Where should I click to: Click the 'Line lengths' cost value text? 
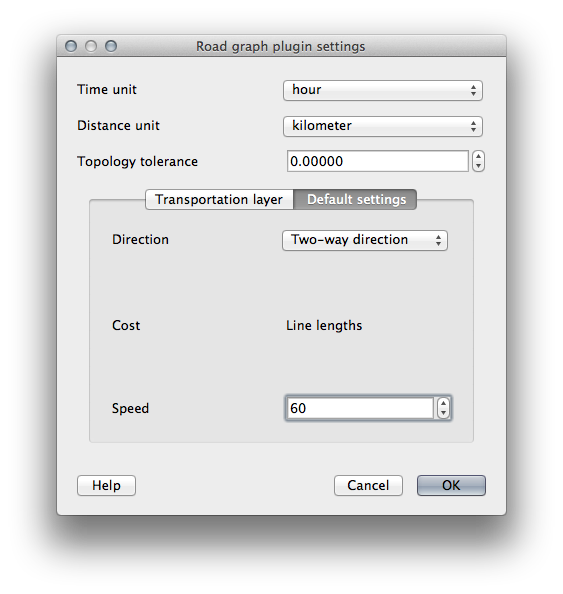(324, 325)
